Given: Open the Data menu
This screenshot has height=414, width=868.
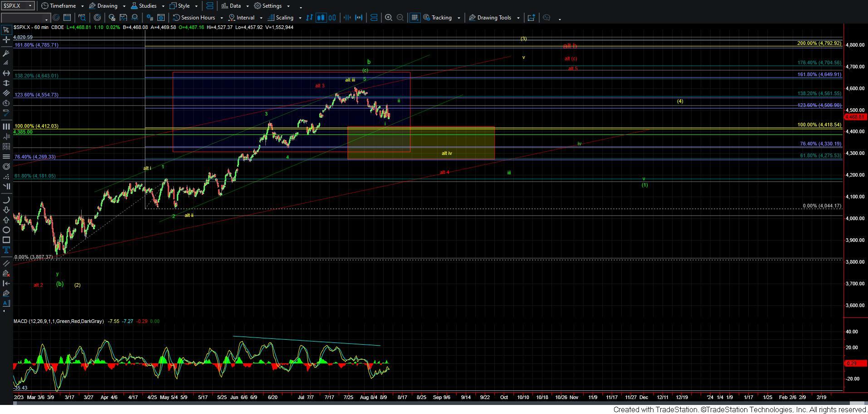Looking at the screenshot, I should click(231, 6).
